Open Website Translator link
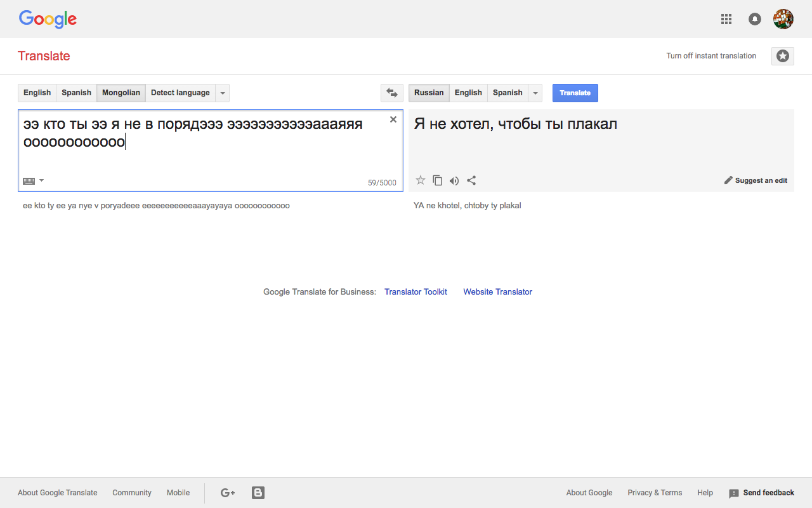Screen dimensions: 812x508 (498, 292)
